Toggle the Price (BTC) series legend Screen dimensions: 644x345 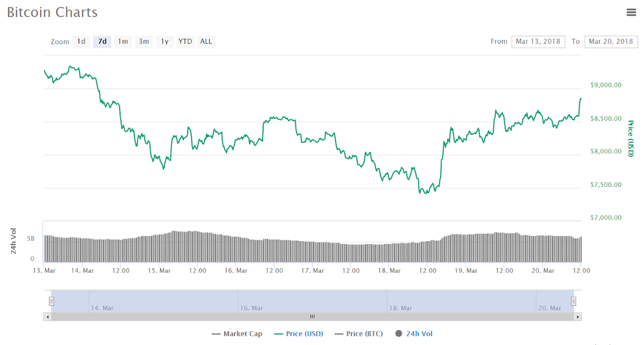[358, 333]
